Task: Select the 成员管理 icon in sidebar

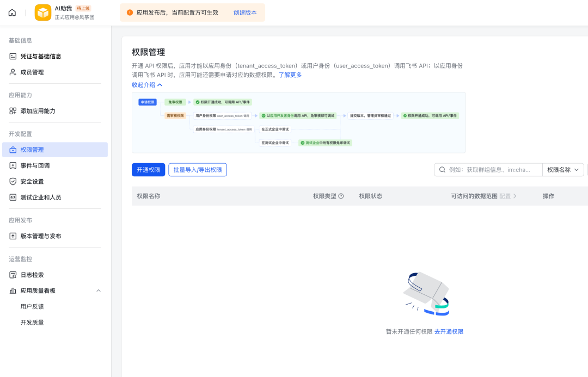Action: pyautogui.click(x=12, y=72)
